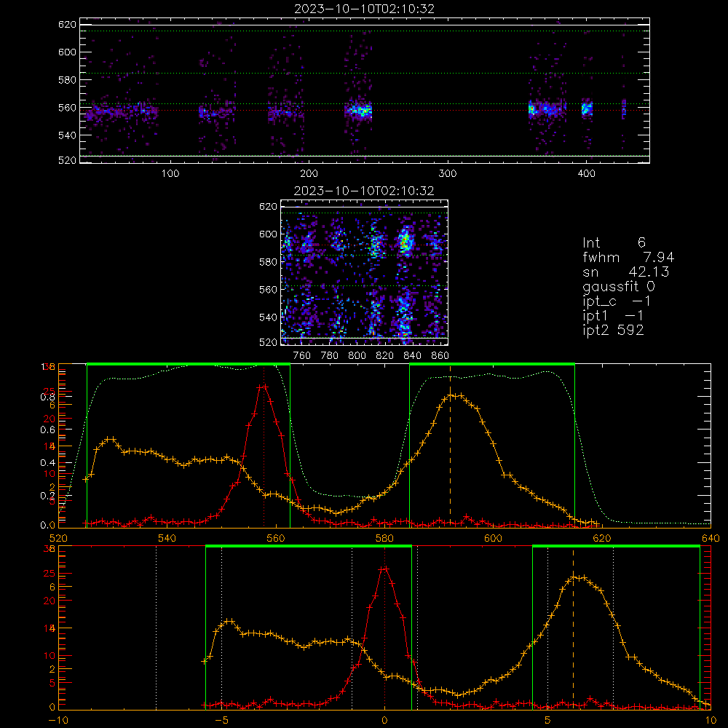This screenshot has height=728, width=728.
Task: Click the top plot title 2023-10-10T02:10:32
Action: (x=365, y=9)
